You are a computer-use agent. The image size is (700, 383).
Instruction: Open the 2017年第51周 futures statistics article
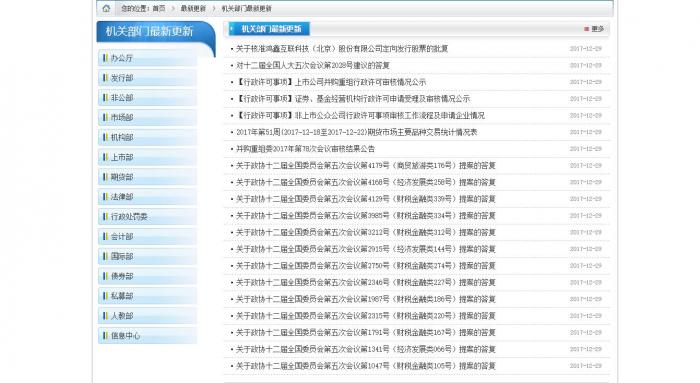pyautogui.click(x=357, y=132)
